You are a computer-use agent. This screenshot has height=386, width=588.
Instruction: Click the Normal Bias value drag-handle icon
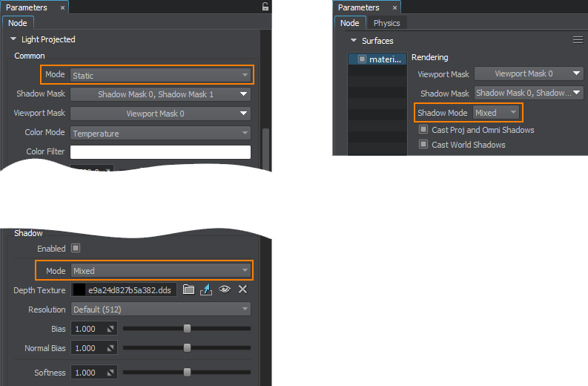tap(110, 348)
